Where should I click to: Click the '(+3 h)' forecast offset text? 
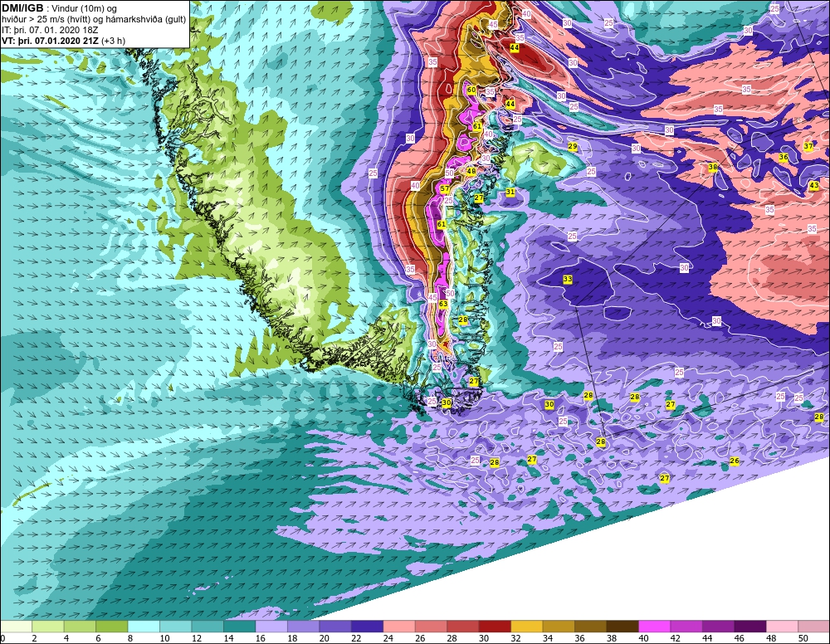(113, 41)
